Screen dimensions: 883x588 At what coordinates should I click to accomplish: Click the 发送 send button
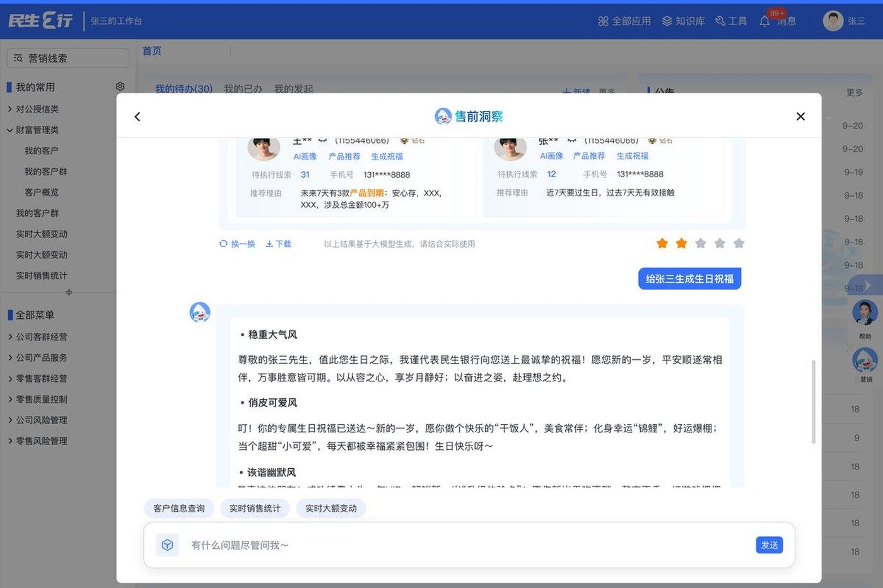(x=769, y=545)
